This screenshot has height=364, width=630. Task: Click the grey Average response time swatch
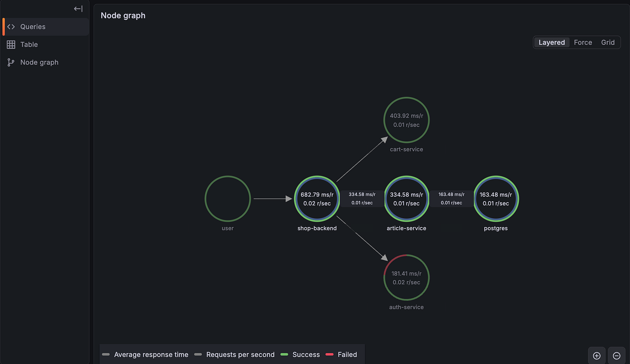pyautogui.click(x=106, y=355)
